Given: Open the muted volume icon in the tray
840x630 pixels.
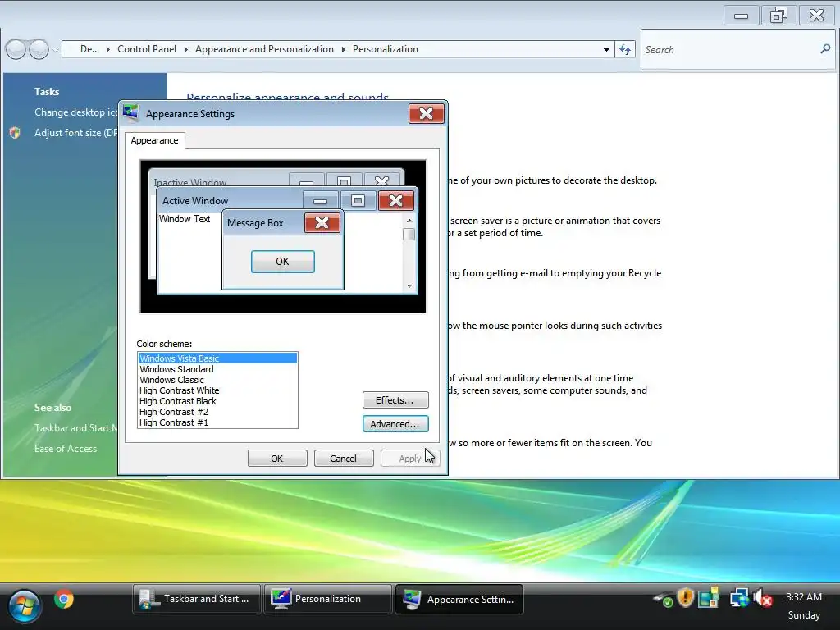Looking at the screenshot, I should click(x=763, y=598).
